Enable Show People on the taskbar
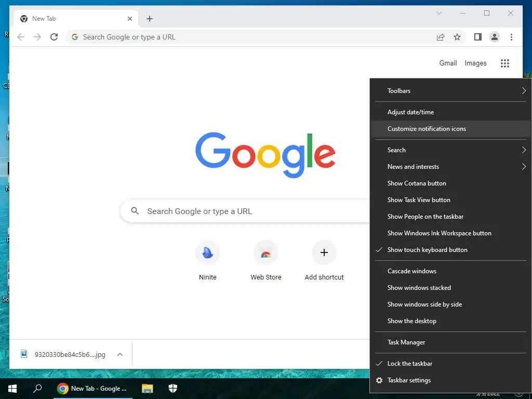532x399 pixels. (x=450, y=217)
